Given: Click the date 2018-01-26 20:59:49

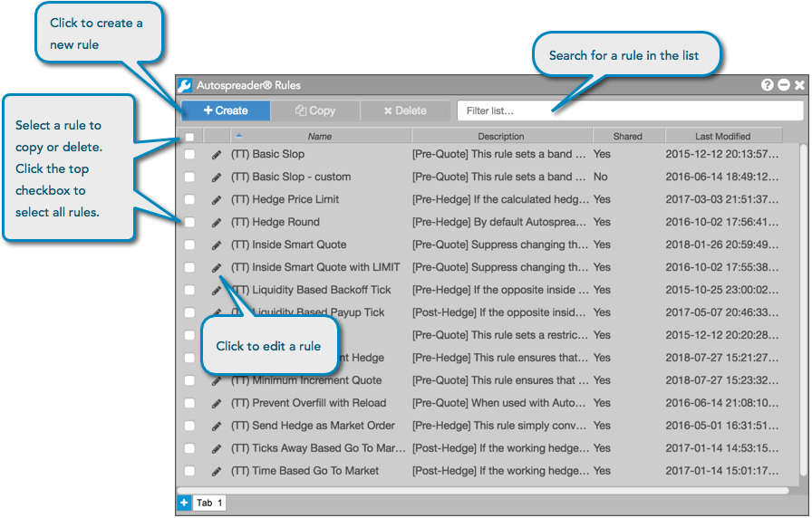Looking at the screenshot, I should [x=722, y=245].
